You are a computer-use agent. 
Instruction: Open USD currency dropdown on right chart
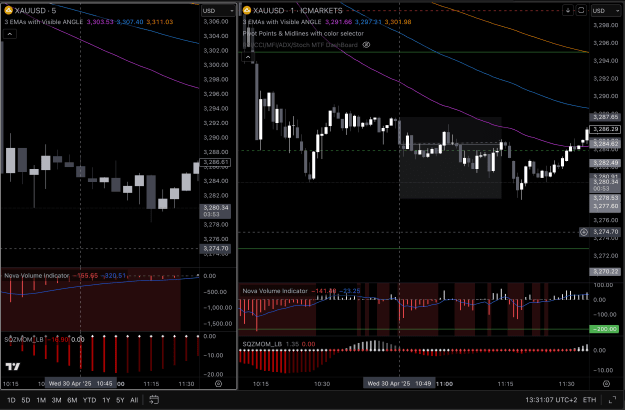coord(605,11)
